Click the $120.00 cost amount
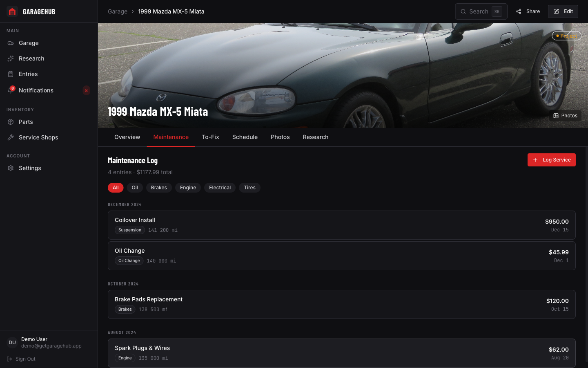Screen dimensions: 588x368 (557, 301)
